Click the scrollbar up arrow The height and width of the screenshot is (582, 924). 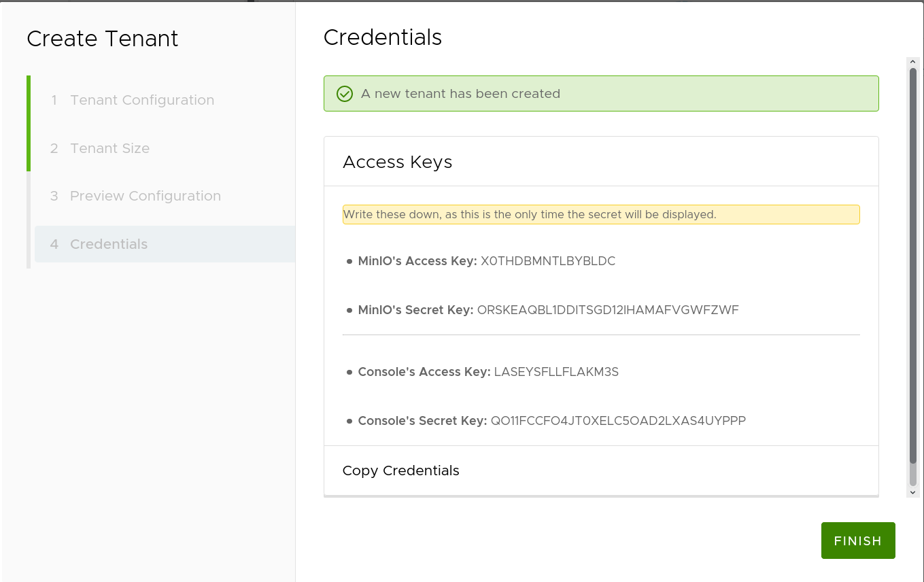[912, 61]
